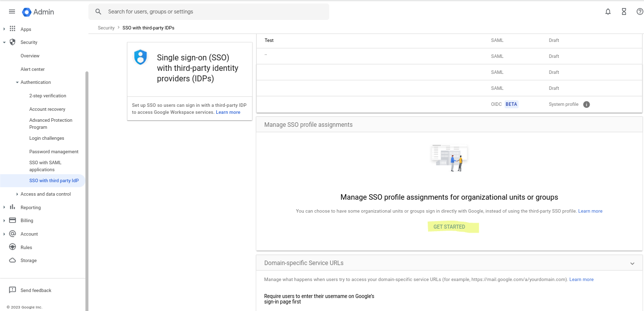Open the main hamburger menu
Image resolution: width=644 pixels, height=311 pixels.
[x=12, y=12]
